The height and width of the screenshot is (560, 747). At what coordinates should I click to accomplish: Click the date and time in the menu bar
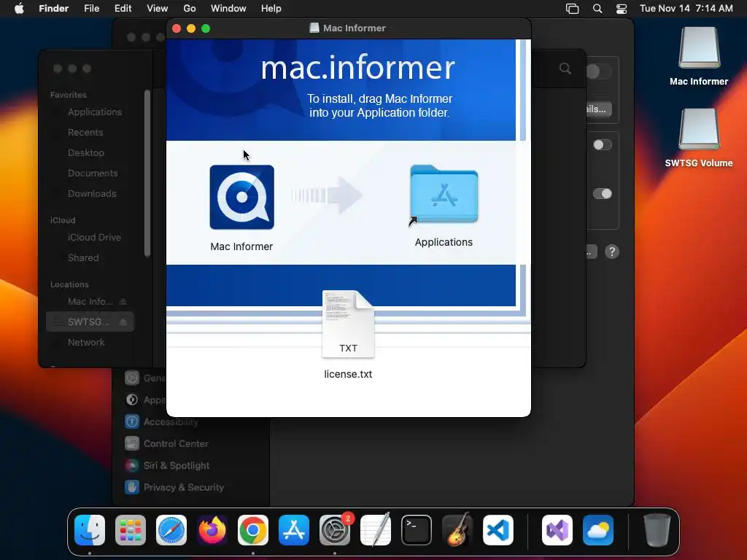pos(686,9)
